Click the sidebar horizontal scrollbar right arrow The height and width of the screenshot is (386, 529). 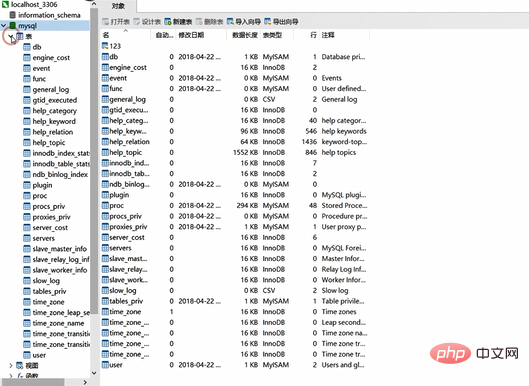click(85, 382)
